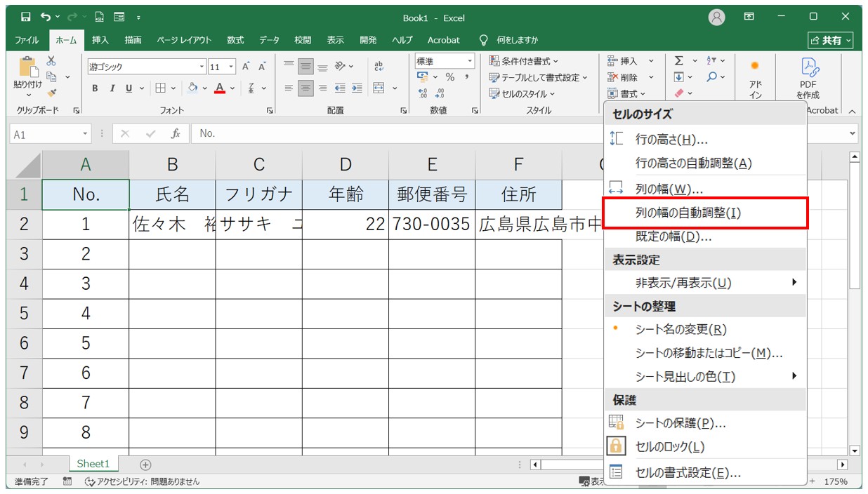Open the ファイル tab
The height and width of the screenshot is (494, 868).
[27, 41]
